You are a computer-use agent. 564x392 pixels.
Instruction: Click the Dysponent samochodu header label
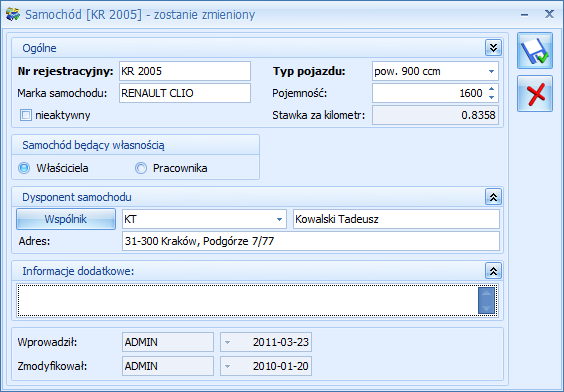click(77, 197)
